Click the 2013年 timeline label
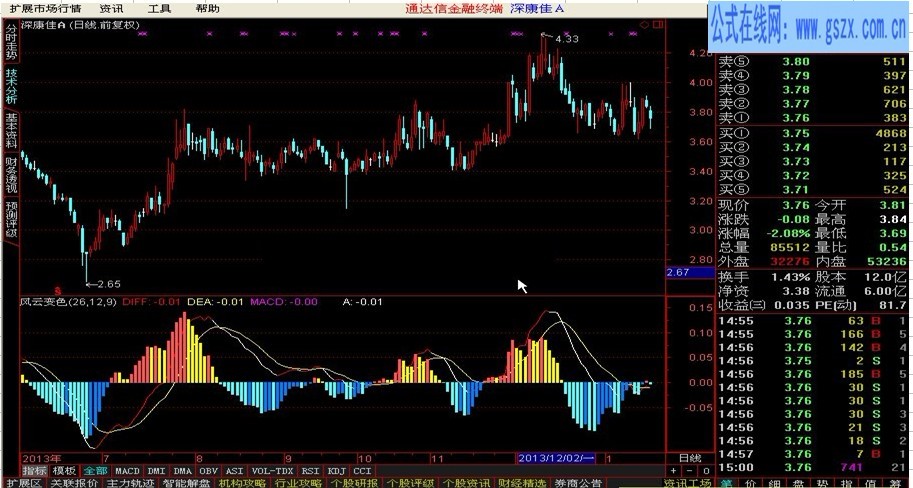The height and width of the screenshot is (488, 913). (x=41, y=458)
